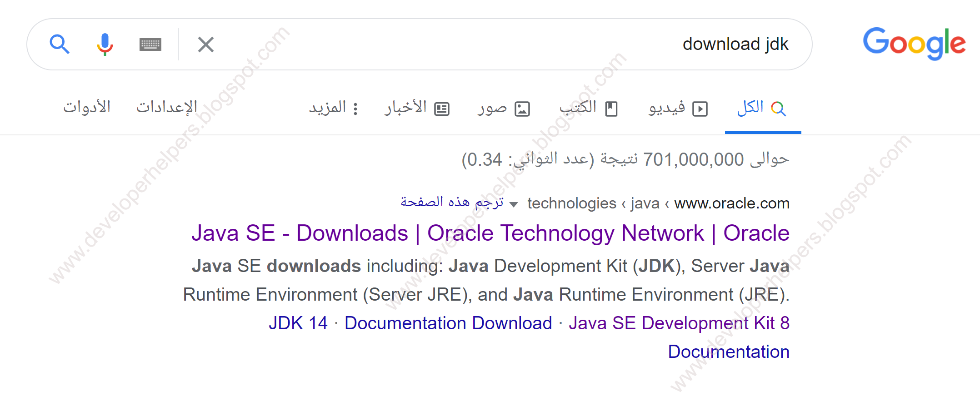980x411 pixels.
Task: Click the image icon next to صور
Action: [522, 108]
